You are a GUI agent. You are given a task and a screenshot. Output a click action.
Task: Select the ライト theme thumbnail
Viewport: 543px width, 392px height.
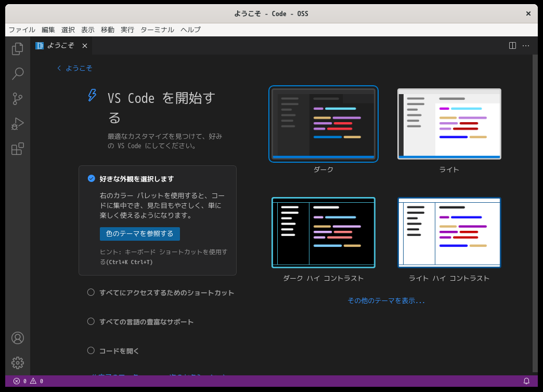449,124
